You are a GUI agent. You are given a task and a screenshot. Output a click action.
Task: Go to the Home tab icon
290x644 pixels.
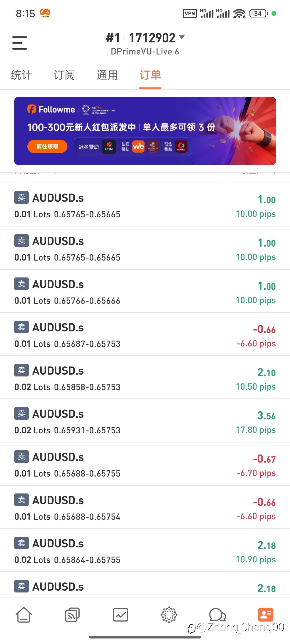[x=24, y=614]
